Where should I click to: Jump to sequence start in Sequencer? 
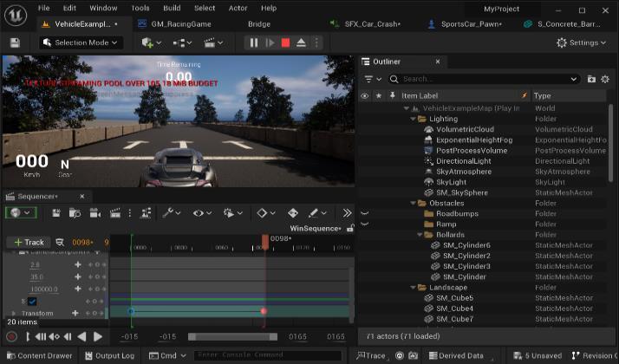click(x=27, y=337)
